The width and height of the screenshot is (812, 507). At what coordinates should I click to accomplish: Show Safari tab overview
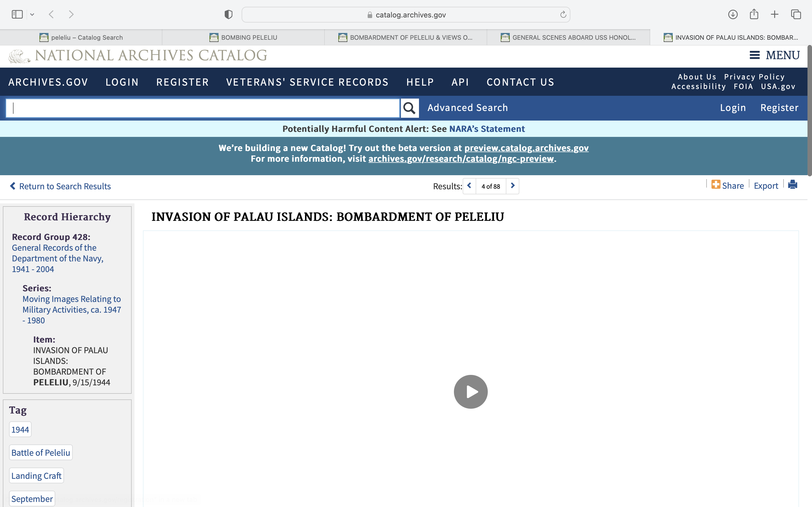[x=796, y=14]
